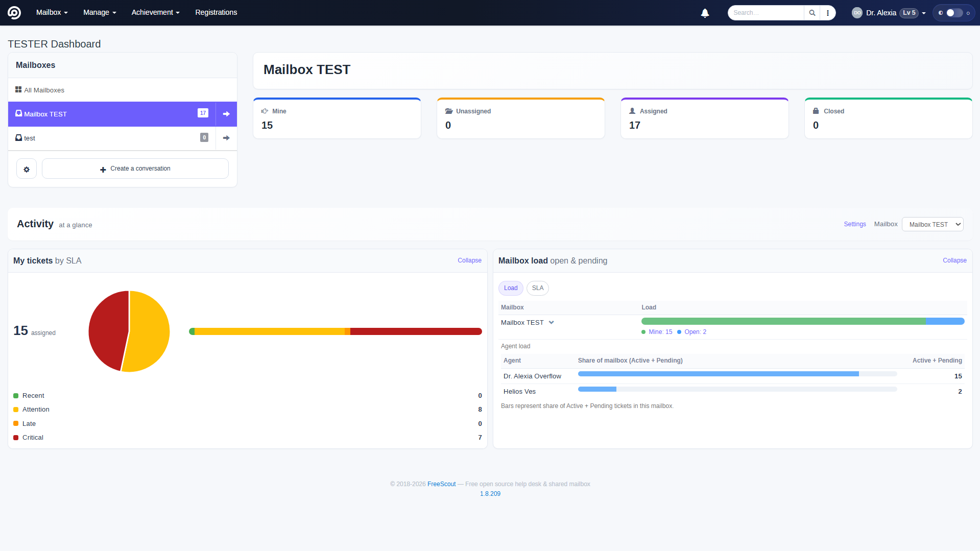Click the horizontal SLA status bar
The width and height of the screenshot is (980, 551).
pos(336,331)
